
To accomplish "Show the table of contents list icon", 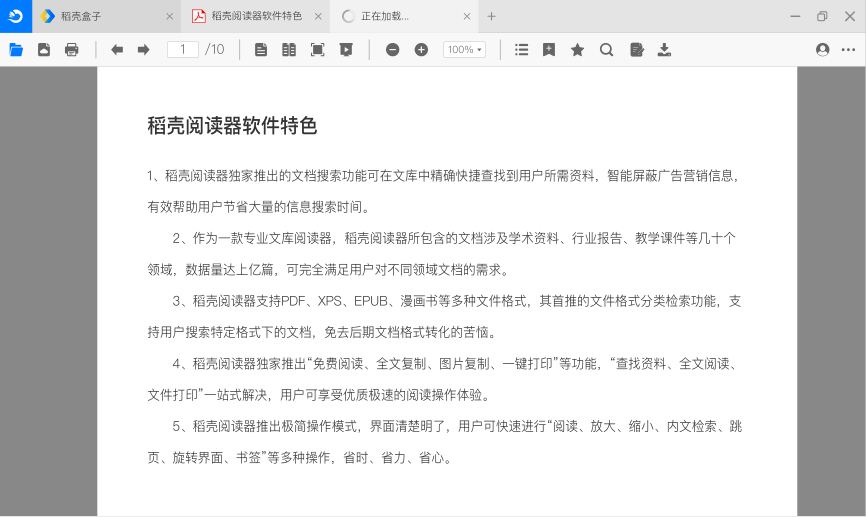I will click(x=521, y=50).
